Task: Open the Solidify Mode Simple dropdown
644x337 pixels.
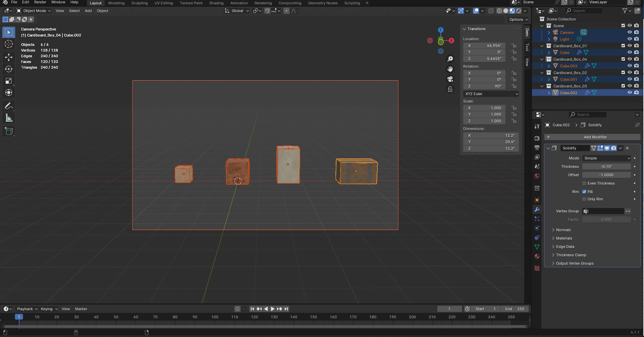Action: 607,158
